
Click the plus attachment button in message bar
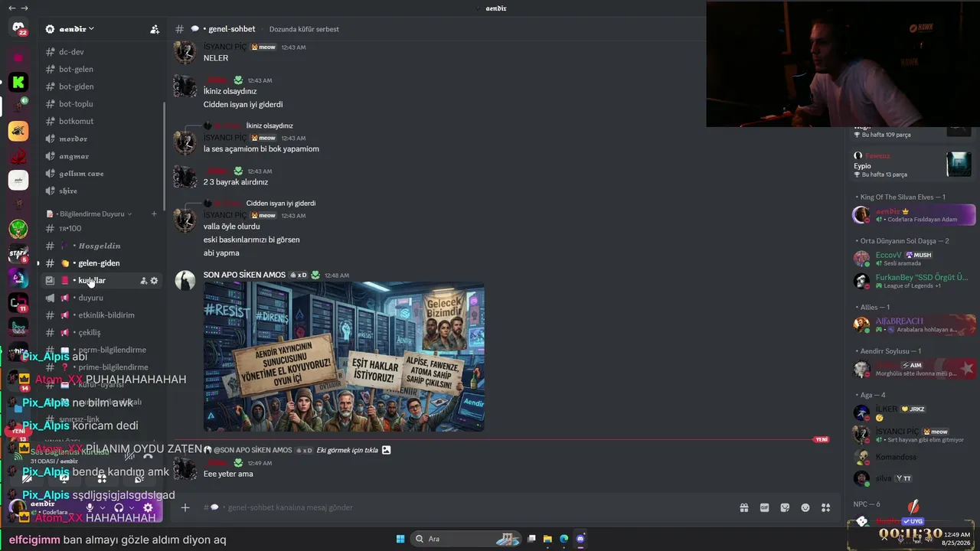coord(185,507)
